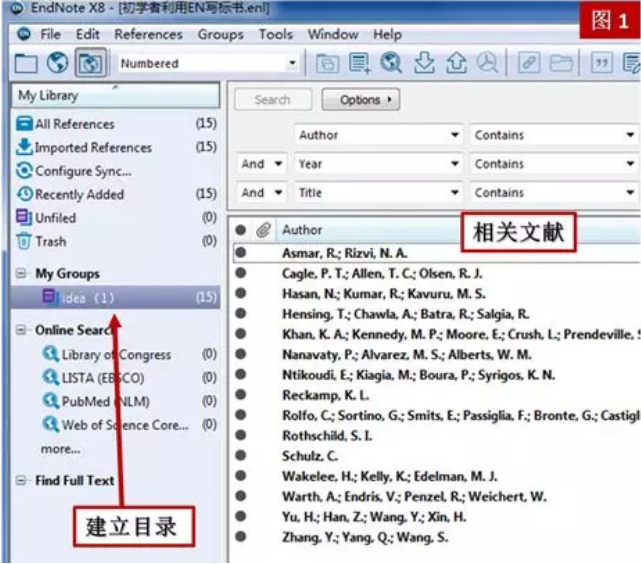The width and height of the screenshot is (641, 564).
Task: Open Online Search globe magnifier icon
Action: 391,63
